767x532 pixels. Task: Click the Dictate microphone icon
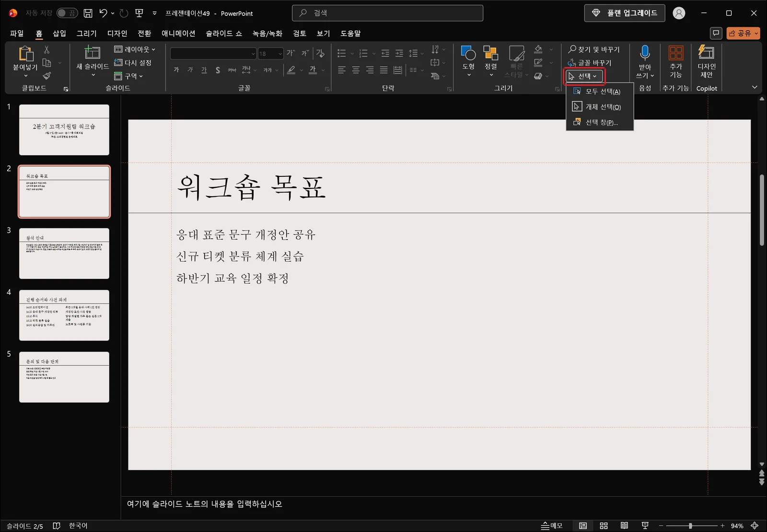(x=645, y=53)
